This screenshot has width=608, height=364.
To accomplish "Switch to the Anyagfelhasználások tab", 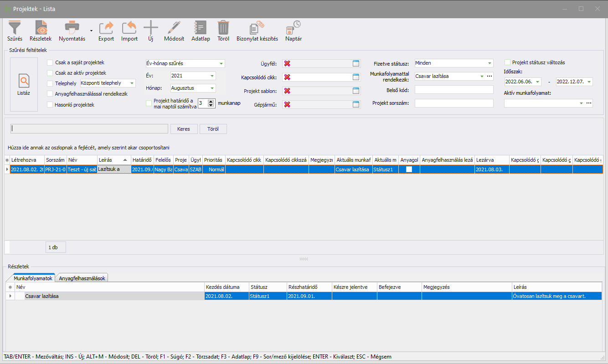I will (82, 278).
